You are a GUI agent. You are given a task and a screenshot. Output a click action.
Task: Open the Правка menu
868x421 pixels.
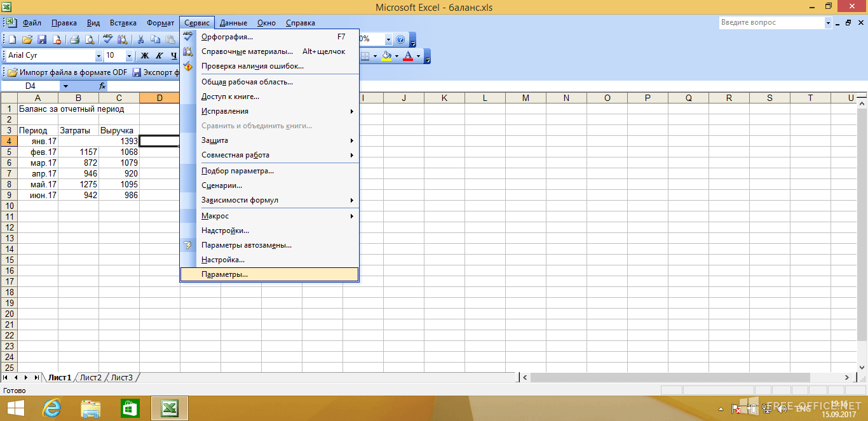[64, 23]
